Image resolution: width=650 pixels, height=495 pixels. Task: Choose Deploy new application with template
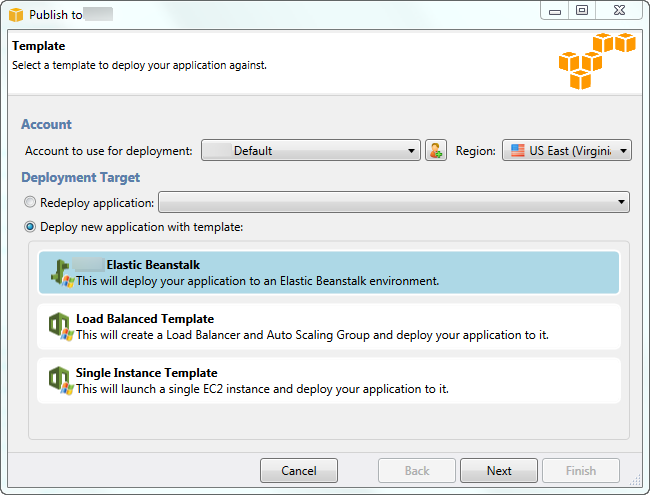[x=30, y=227]
